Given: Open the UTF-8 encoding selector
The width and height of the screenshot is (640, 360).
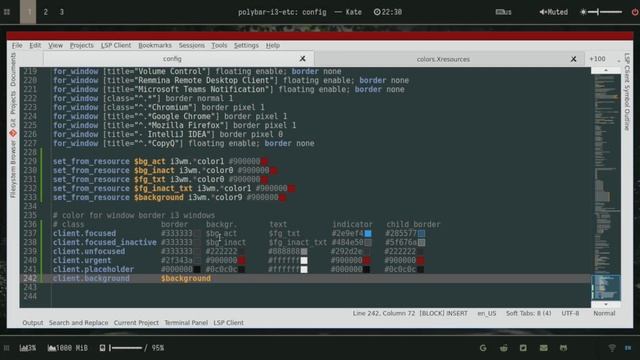Looking at the screenshot, I should coord(570,313).
